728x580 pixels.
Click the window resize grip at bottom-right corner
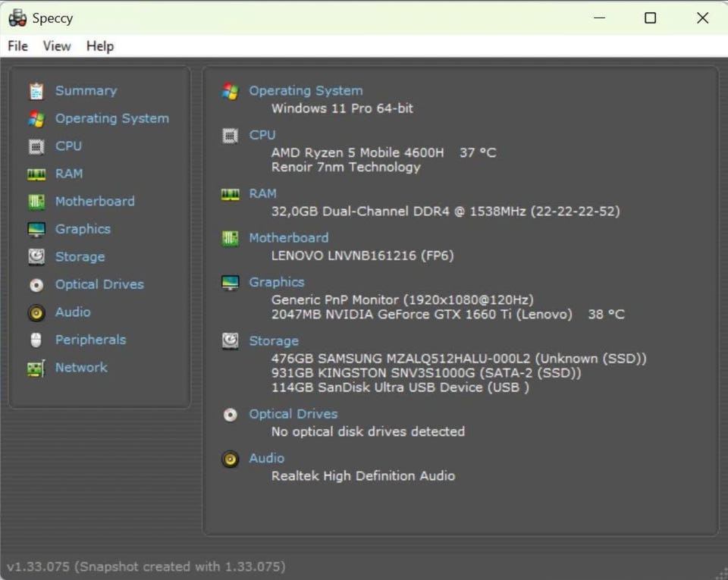point(720,572)
